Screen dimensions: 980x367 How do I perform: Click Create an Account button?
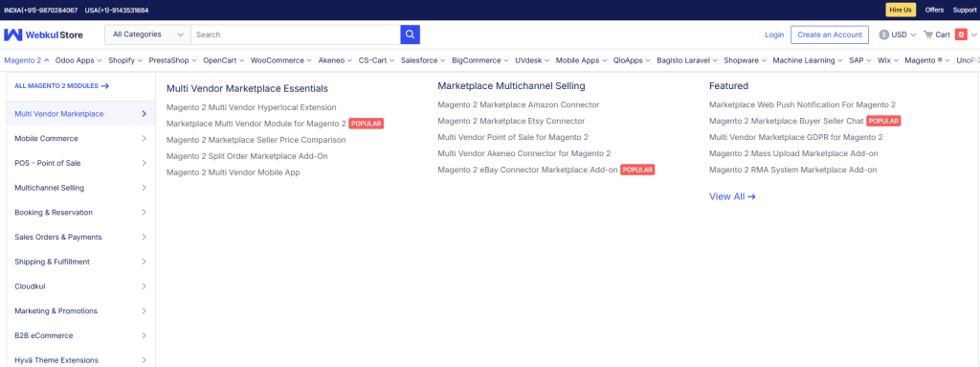pos(830,35)
